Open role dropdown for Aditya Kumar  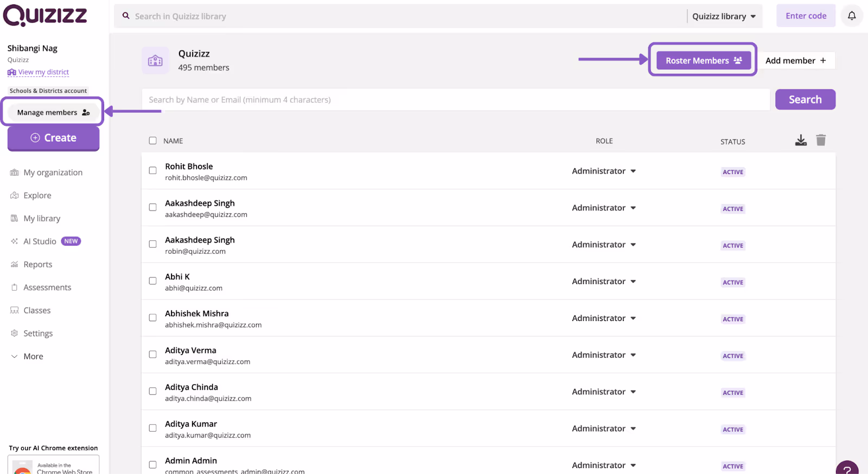click(604, 428)
